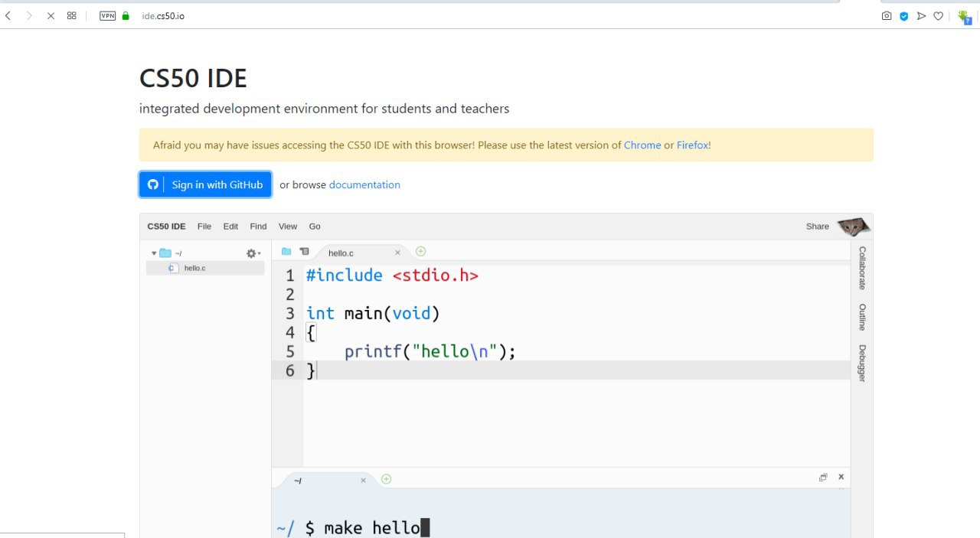The width and height of the screenshot is (980, 538).
Task: Open the View menu
Action: coord(288,227)
